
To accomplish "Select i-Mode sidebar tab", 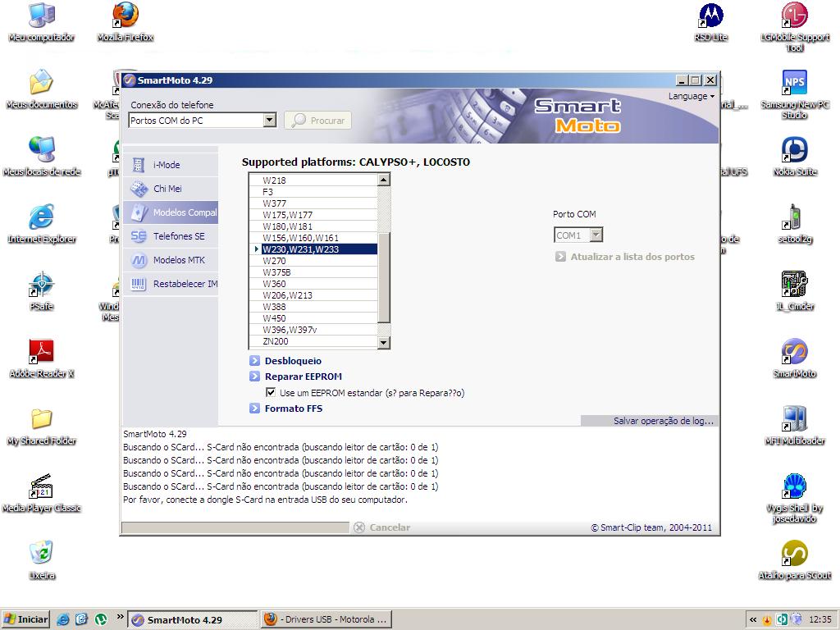I will click(x=171, y=165).
